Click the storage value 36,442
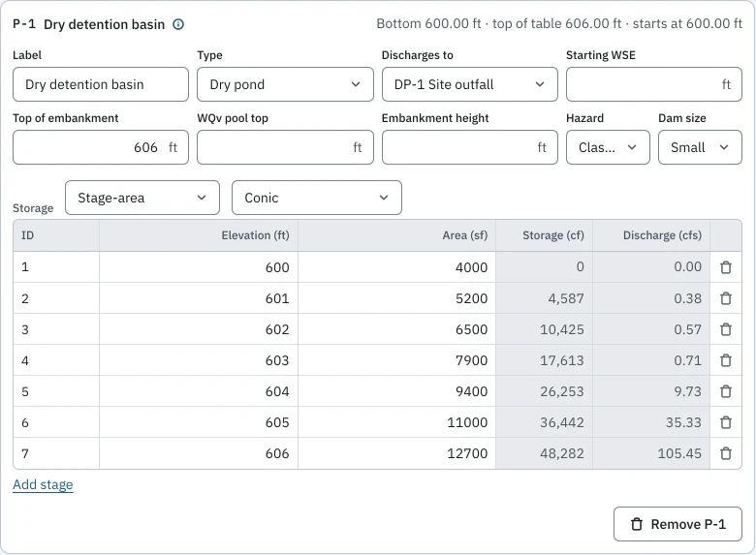The width and height of the screenshot is (756, 555). click(x=562, y=422)
